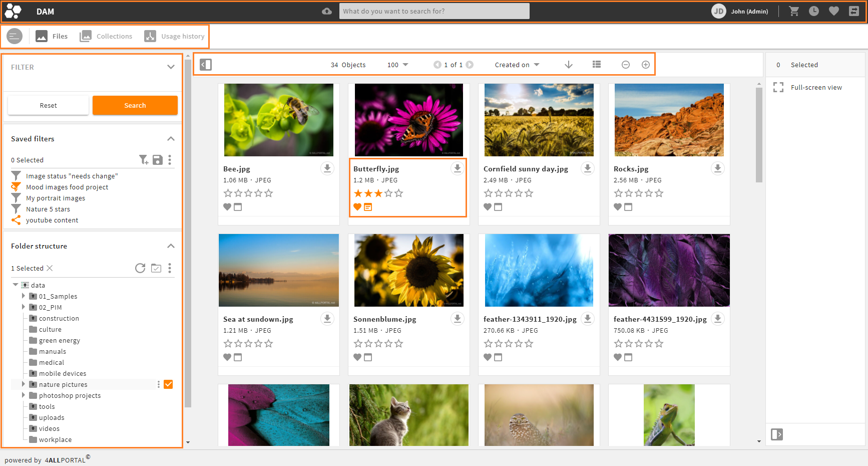
Task: Click the orange Search button
Action: pos(135,105)
